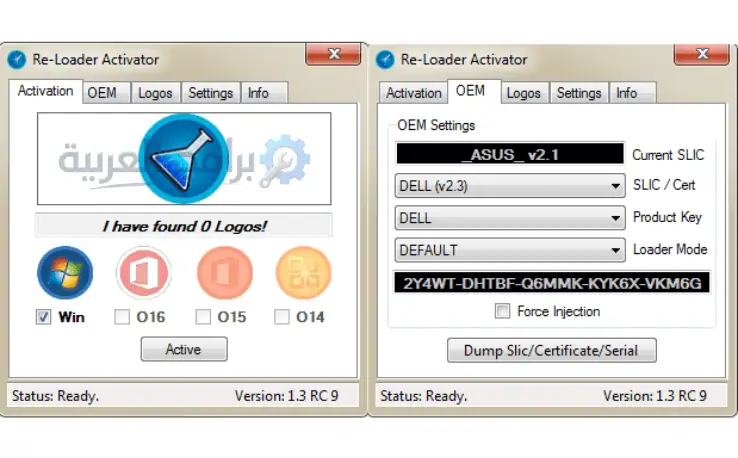Click 'Version: 1.3 RC 9' in right window
The image size is (738, 458).
click(x=655, y=396)
